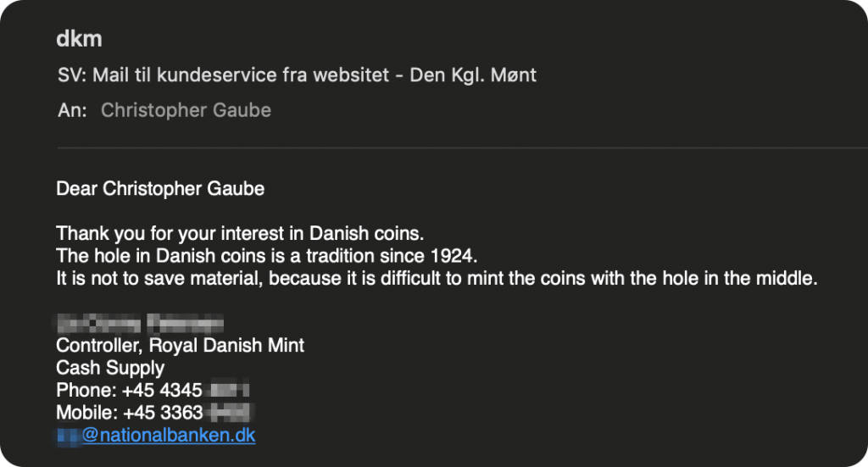The image size is (868, 467).
Task: Click the sentence thanking for interest in coins
Action: pos(240,234)
